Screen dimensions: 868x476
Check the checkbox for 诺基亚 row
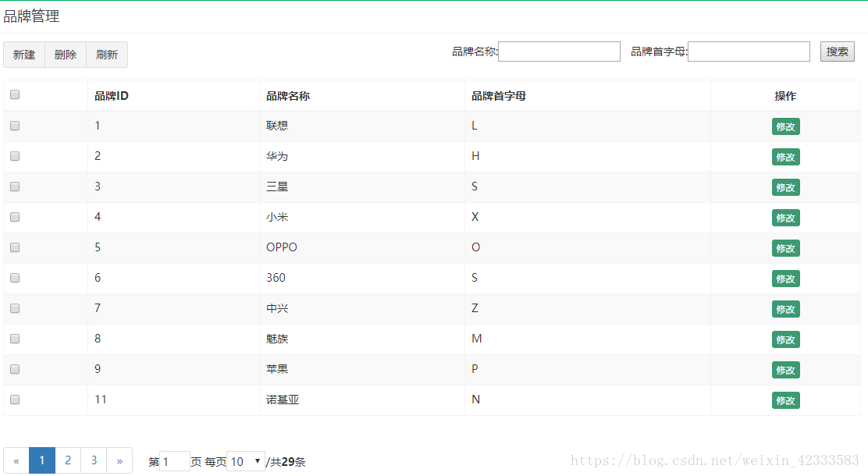[15, 400]
